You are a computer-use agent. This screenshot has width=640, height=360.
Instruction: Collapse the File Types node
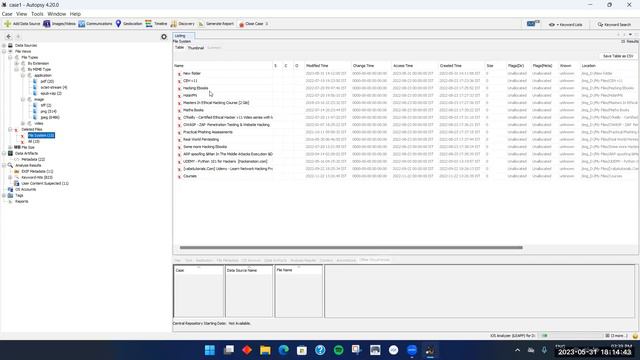(x=10, y=58)
